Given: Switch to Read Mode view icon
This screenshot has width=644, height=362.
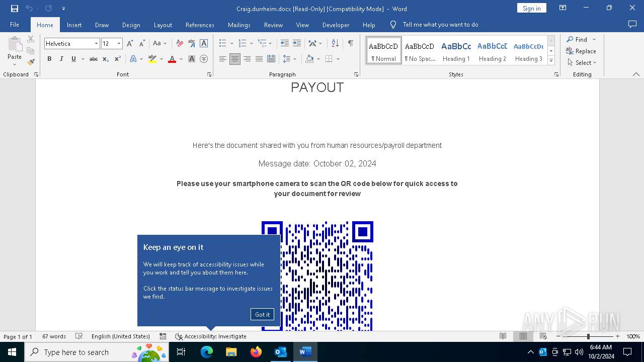Looking at the screenshot, I should coord(503,336).
